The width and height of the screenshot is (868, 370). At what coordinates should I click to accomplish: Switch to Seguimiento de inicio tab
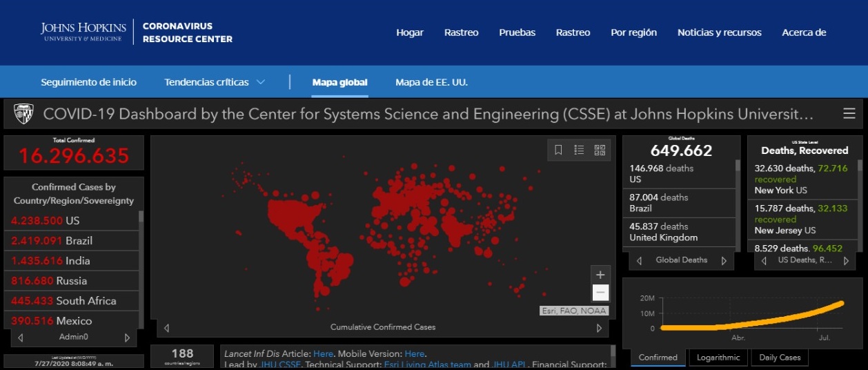coord(89,82)
